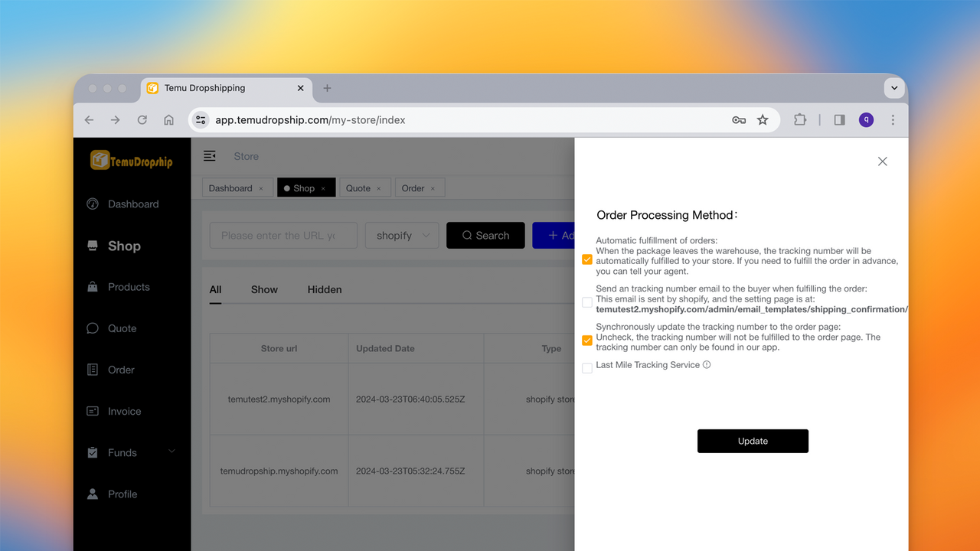Click the browser home icon

168,120
